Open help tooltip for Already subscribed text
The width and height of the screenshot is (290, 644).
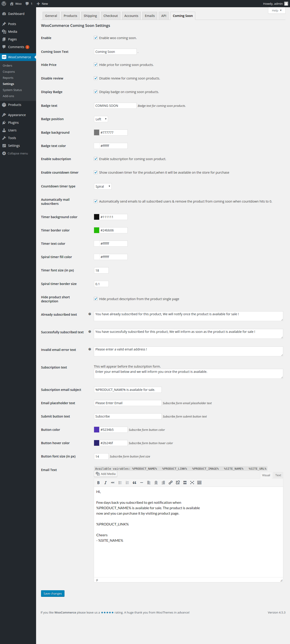pos(90,314)
